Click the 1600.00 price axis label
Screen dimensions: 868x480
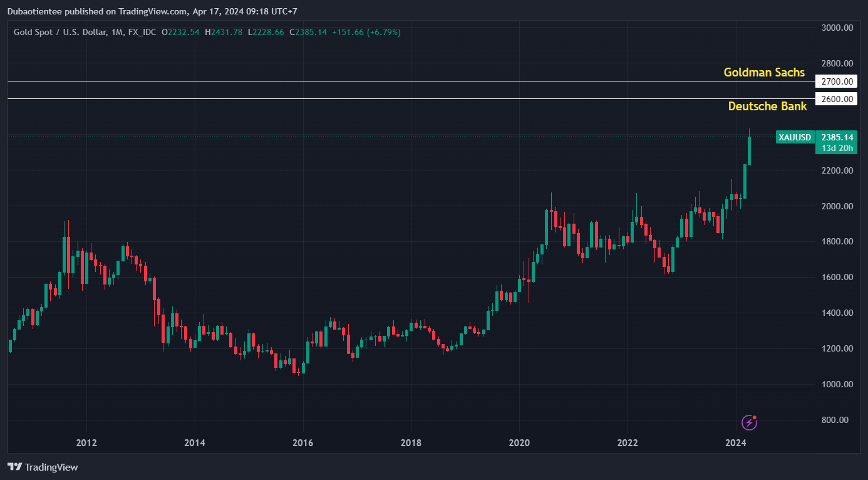pos(837,277)
